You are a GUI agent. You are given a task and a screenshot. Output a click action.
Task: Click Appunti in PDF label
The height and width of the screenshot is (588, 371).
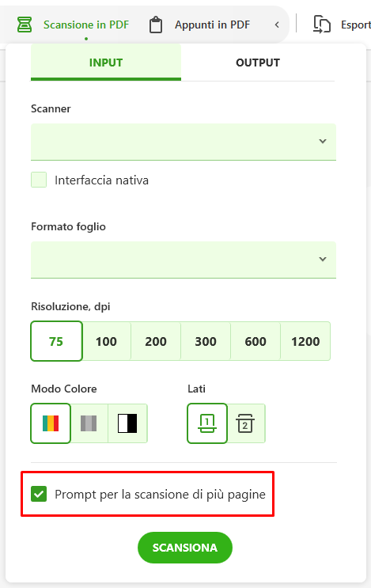[212, 25]
